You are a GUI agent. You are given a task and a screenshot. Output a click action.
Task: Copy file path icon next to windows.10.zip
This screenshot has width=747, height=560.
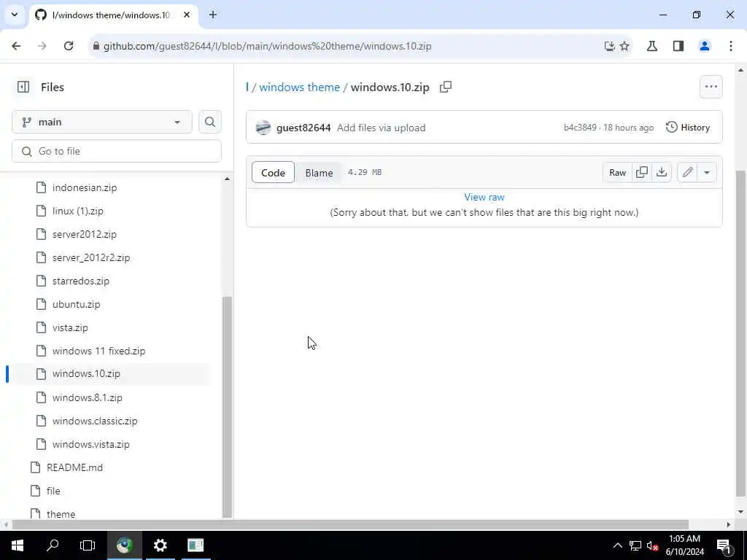coord(446,87)
